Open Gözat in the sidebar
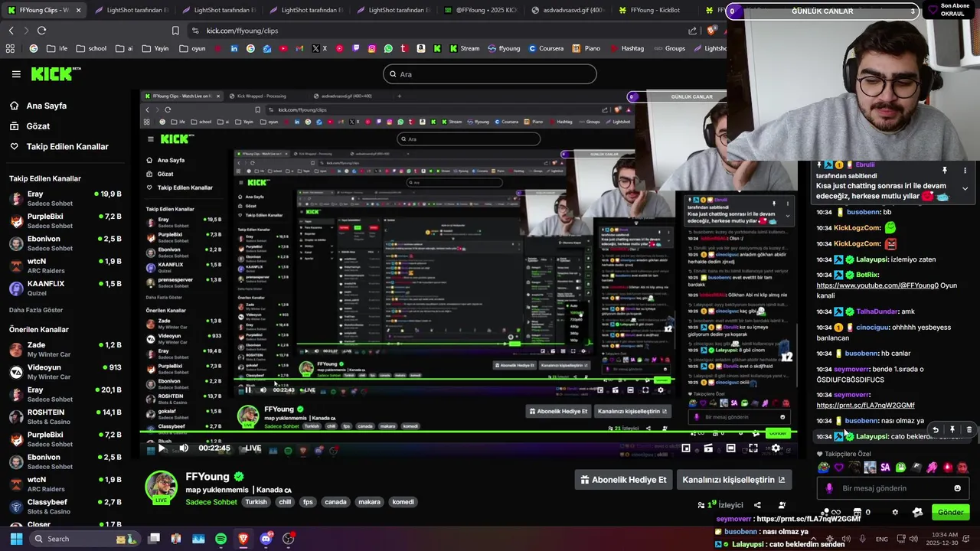980x551 pixels. click(x=38, y=126)
